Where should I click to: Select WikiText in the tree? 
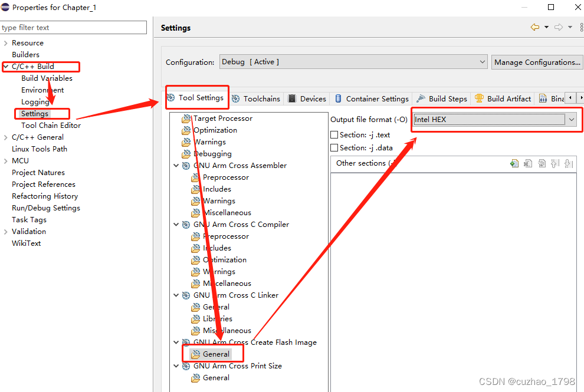26,243
